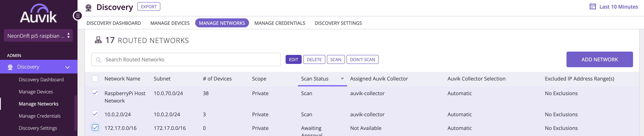
Task: Click the Awaiting Approval scan status cell
Action: [x=311, y=131]
